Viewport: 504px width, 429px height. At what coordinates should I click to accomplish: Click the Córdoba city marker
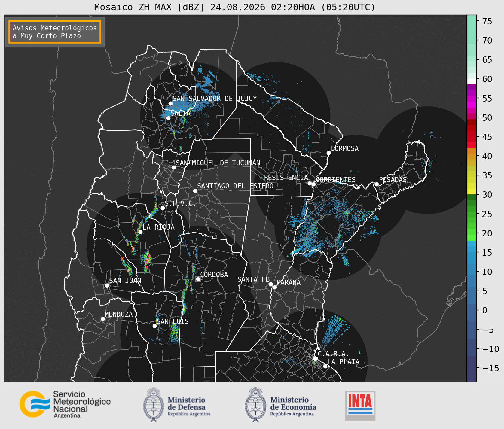click(198, 279)
